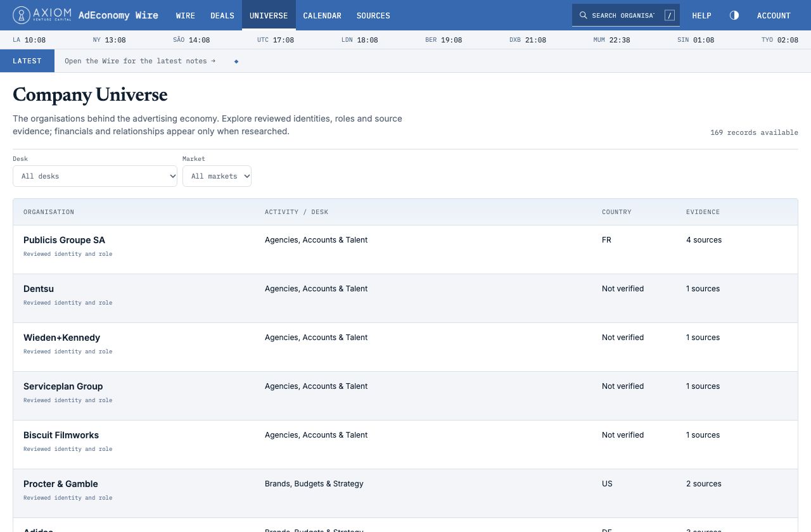This screenshot has height=532, width=811.
Task: Click the Axiom Venture Capital logo
Action: pos(41,15)
